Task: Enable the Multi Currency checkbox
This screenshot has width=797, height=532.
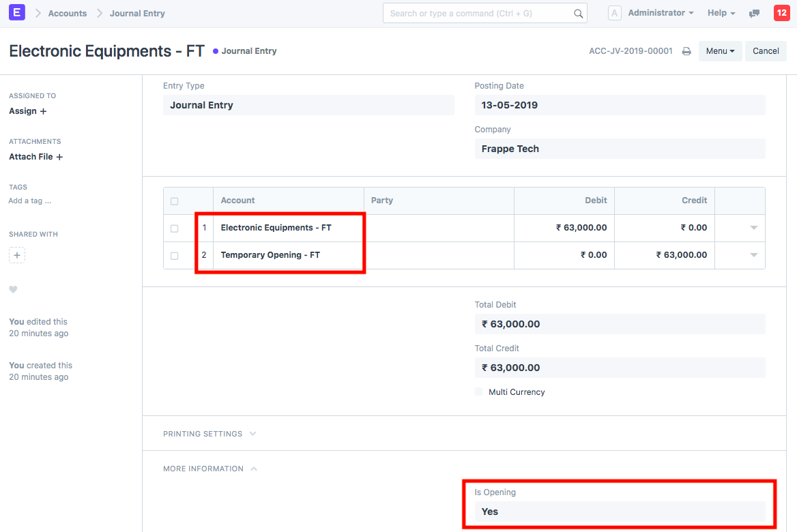Action: click(478, 391)
